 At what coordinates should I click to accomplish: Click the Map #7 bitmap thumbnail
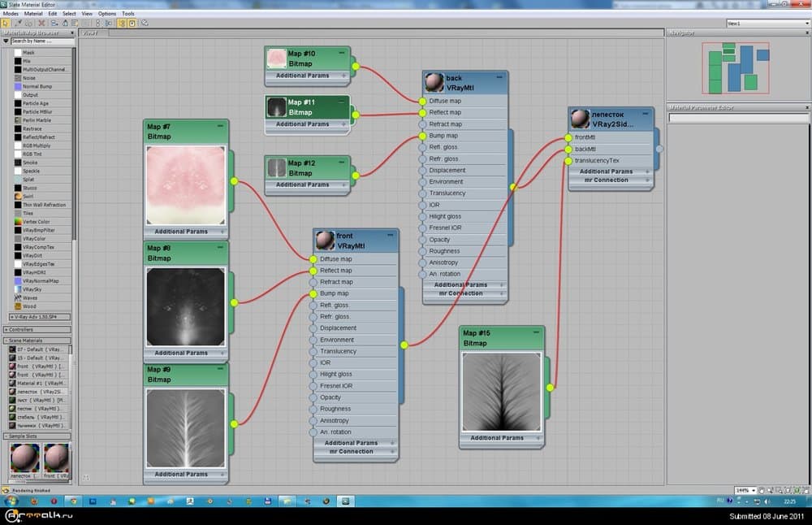click(x=186, y=184)
